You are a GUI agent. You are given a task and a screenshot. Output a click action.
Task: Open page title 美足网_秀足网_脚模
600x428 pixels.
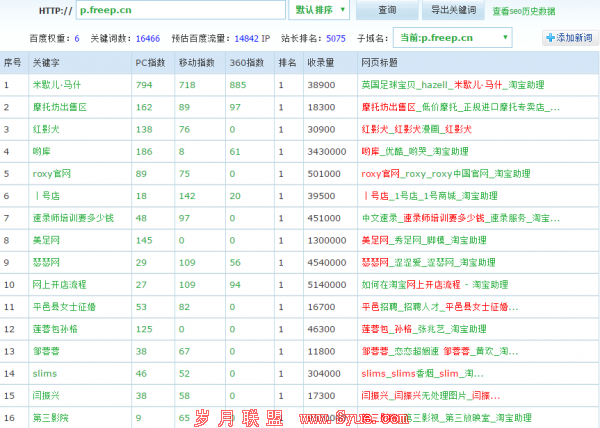(424, 240)
